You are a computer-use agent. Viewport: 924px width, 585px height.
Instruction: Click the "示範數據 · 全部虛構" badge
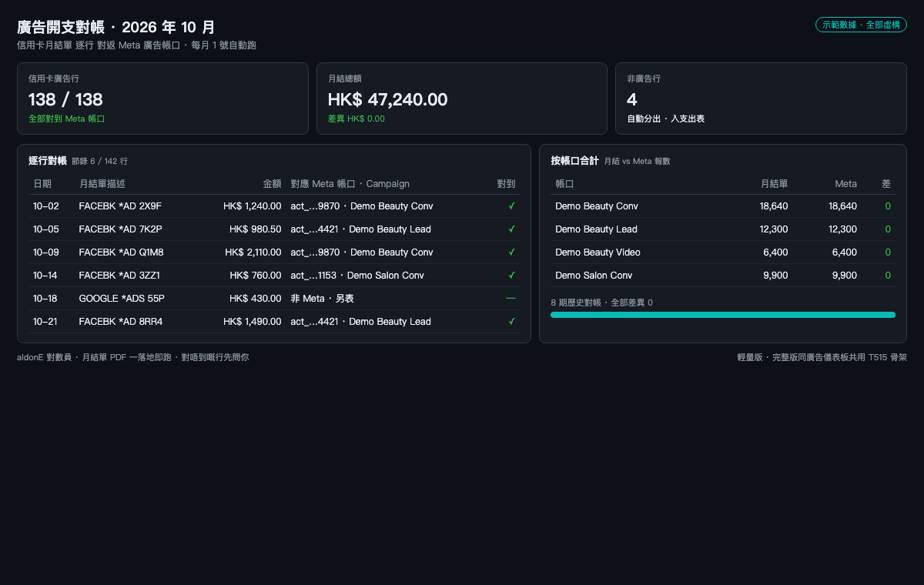(861, 25)
